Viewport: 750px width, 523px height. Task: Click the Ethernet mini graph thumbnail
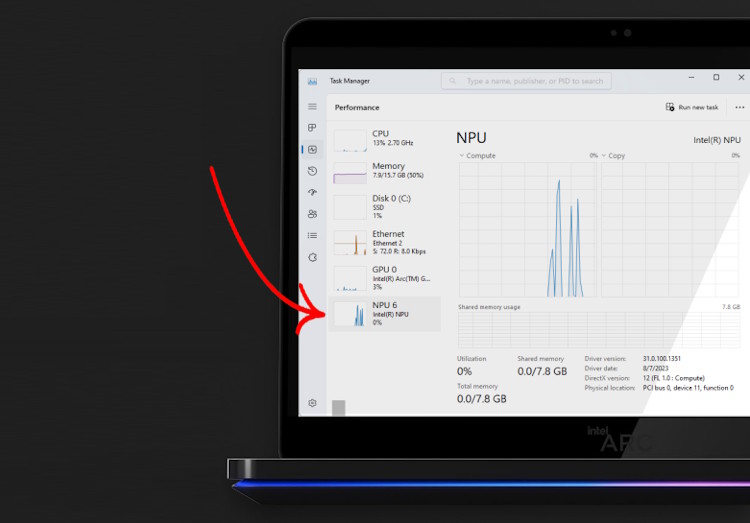[350, 243]
